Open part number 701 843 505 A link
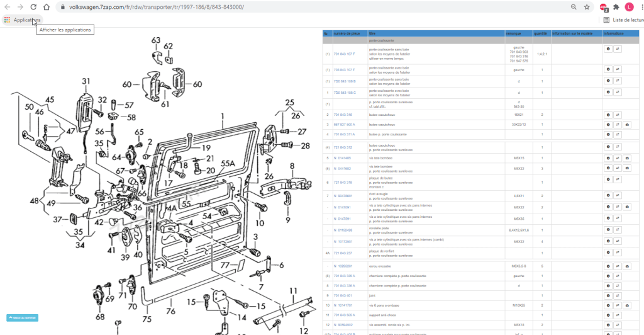The width and height of the screenshot is (644, 335). click(344, 314)
